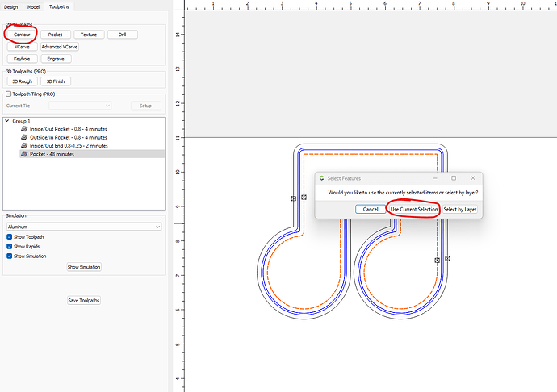Screen dimensions: 557x392
Task: Minimize the Select Features dialog
Action: pos(435,178)
